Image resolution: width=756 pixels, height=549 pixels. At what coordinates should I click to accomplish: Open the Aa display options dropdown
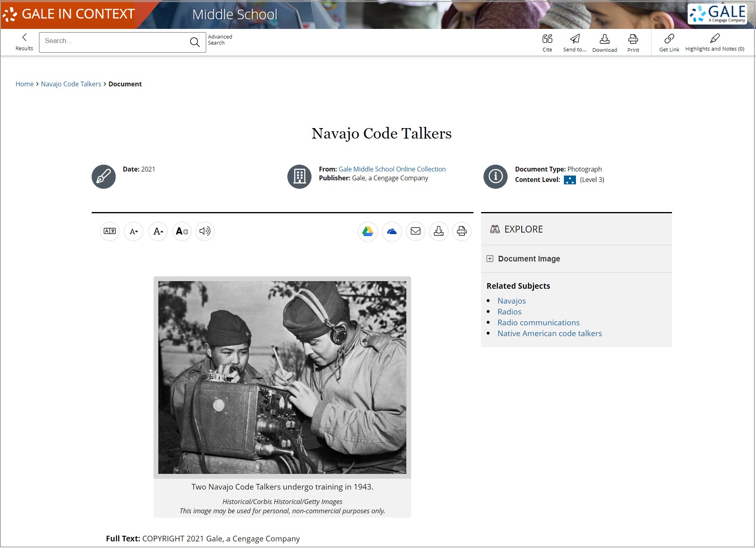point(182,231)
